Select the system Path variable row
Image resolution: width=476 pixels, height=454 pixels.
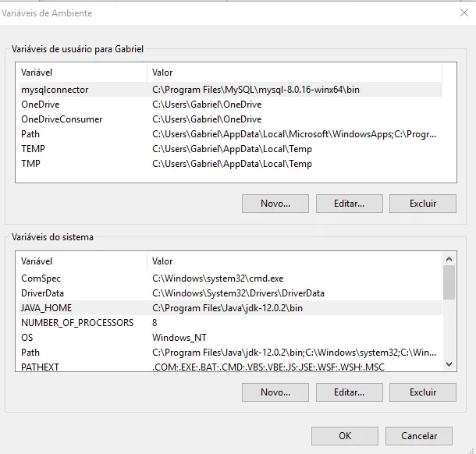[30, 353]
